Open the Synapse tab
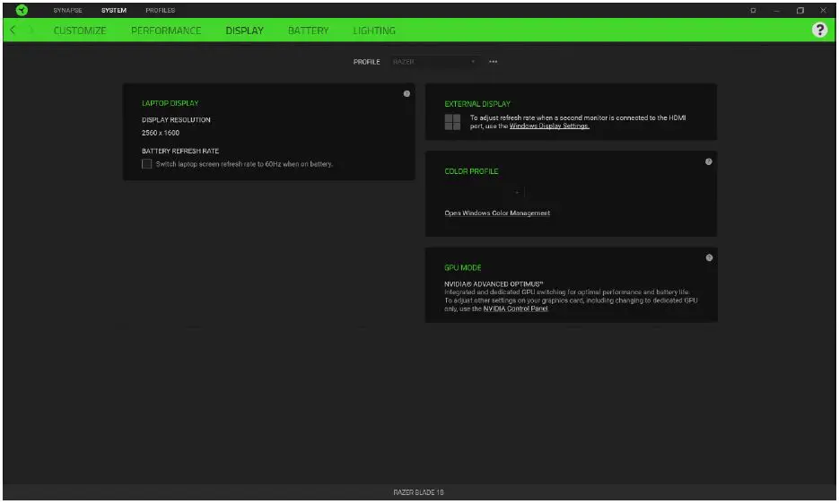This screenshot has height=504, width=839. click(67, 10)
